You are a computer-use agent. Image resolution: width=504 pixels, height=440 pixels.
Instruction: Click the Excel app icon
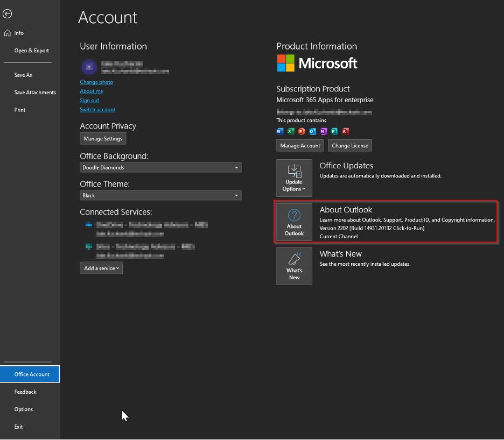pos(291,131)
